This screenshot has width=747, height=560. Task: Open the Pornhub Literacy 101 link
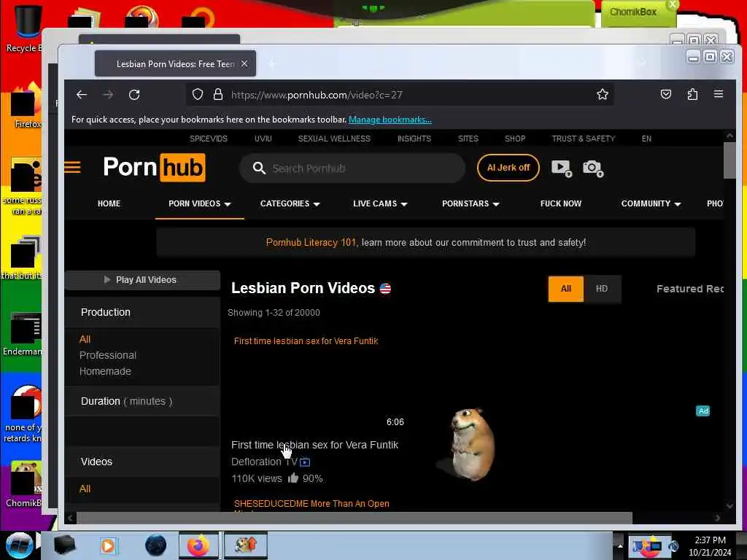[311, 242]
